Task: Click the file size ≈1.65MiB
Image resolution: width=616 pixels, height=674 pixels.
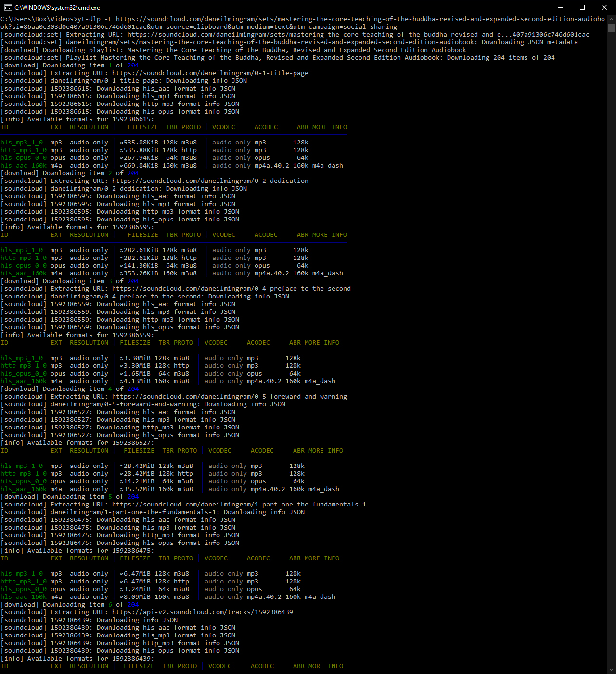Action: point(135,374)
